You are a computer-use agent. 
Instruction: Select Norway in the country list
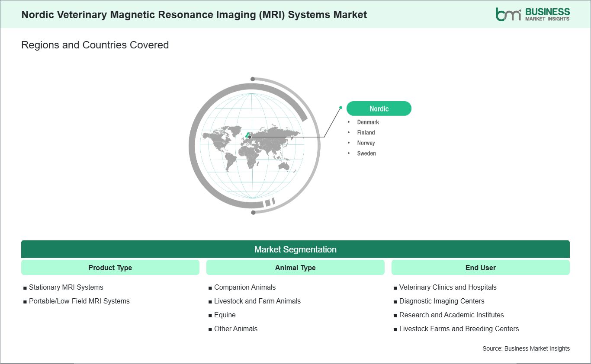366,143
